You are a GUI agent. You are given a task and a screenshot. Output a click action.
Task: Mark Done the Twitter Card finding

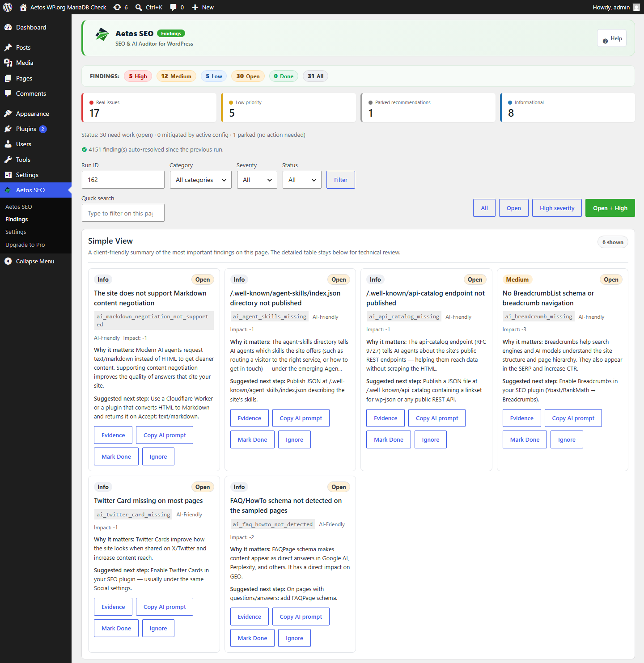tap(116, 628)
